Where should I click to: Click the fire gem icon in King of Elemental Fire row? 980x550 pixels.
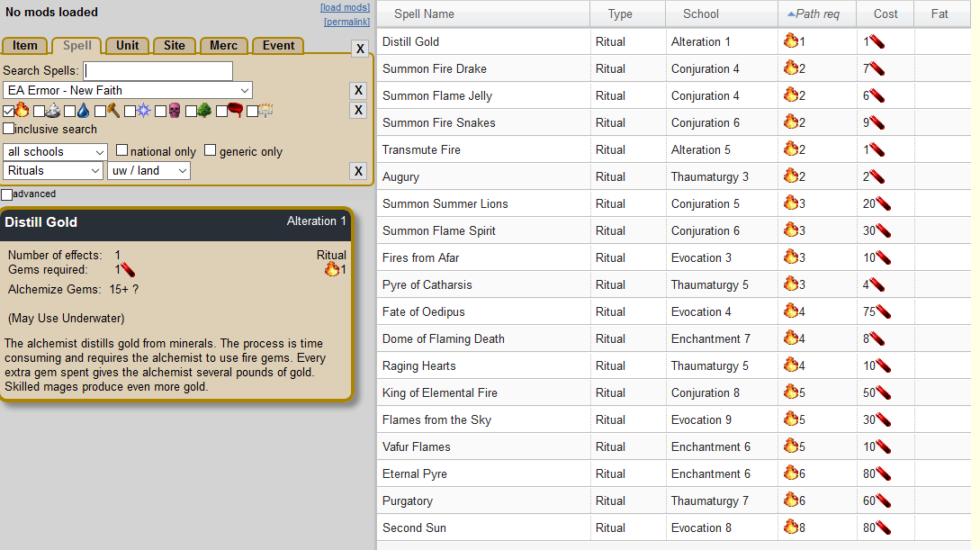[883, 392]
